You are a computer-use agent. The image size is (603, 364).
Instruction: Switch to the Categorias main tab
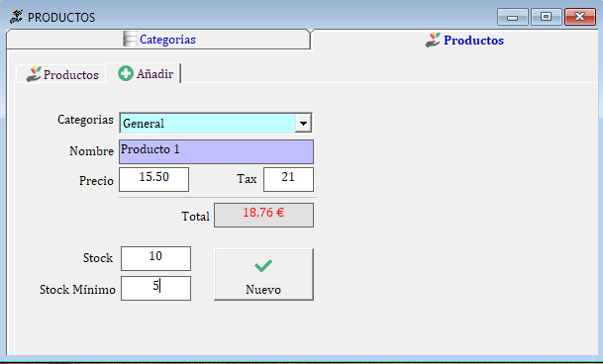tap(158, 40)
